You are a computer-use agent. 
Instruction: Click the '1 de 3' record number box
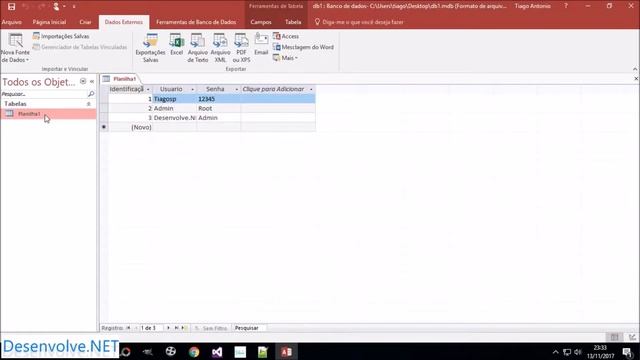(x=151, y=328)
